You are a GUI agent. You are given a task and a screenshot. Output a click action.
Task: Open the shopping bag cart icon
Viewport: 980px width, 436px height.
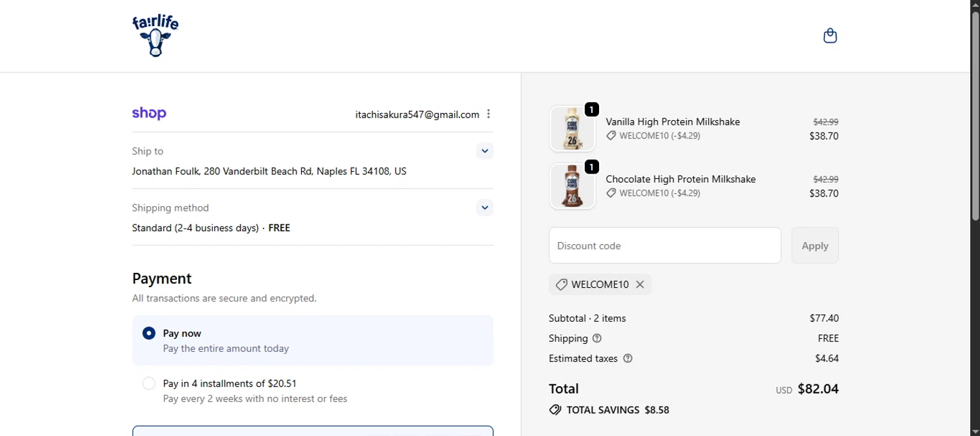(830, 35)
